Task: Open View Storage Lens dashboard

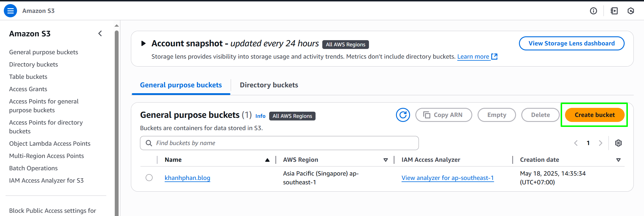Action: pyautogui.click(x=571, y=43)
